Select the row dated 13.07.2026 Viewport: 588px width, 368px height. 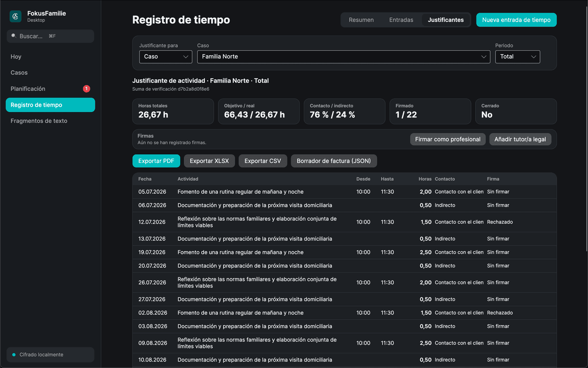[x=345, y=239]
